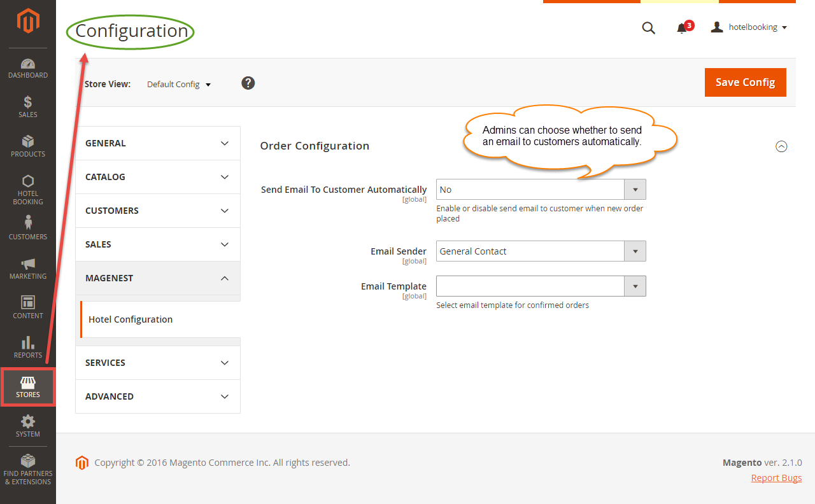Open Send Email To Customer Automatically dropdown
815x504 pixels.
pyautogui.click(x=541, y=190)
